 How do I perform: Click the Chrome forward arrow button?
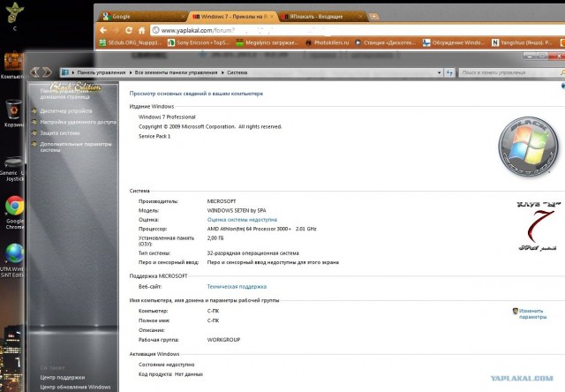tap(116, 30)
